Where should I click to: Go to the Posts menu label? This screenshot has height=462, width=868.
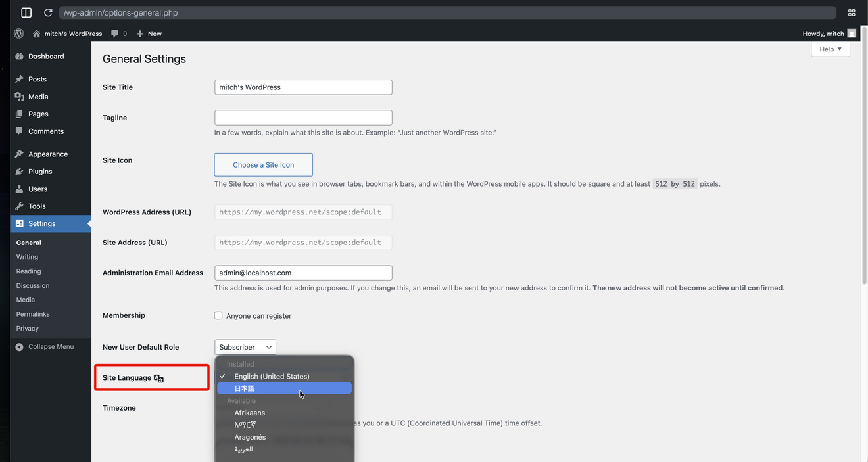(x=37, y=79)
